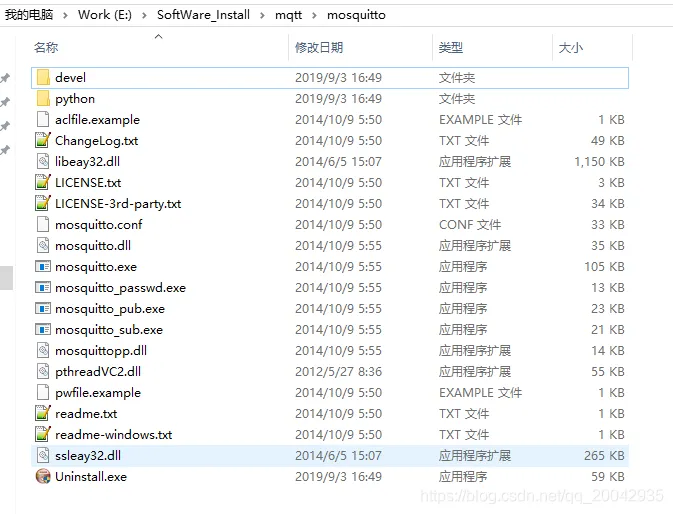Click the LICENSE-3rd-party.txt file name
Screen dimensions: 673x514
pos(118,204)
